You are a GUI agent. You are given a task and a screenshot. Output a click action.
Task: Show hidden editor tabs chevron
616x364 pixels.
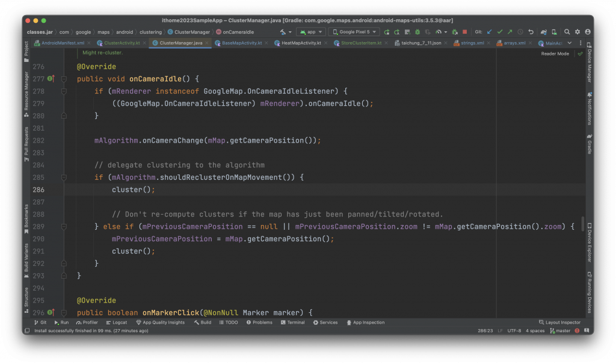[570, 43]
